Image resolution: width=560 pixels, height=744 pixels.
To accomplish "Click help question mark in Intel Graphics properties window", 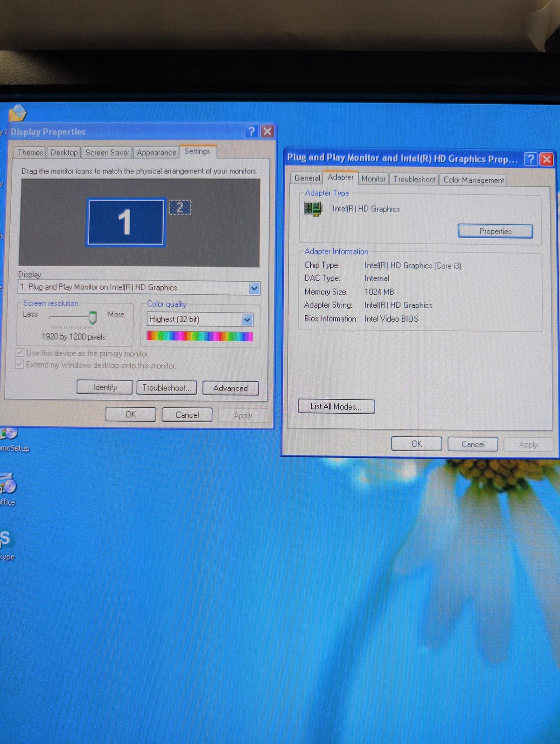I will click(530, 159).
